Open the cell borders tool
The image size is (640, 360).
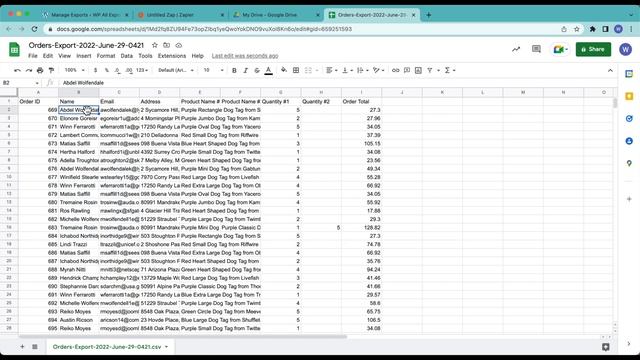coord(296,70)
